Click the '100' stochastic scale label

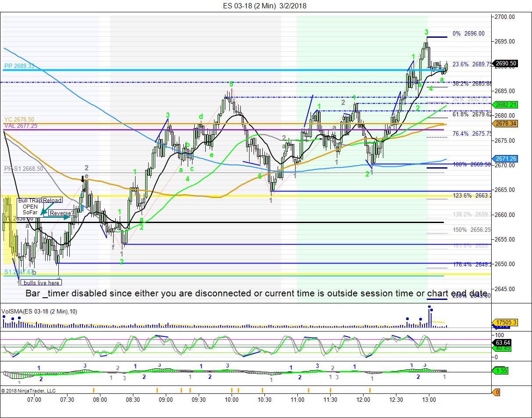(x=500, y=335)
